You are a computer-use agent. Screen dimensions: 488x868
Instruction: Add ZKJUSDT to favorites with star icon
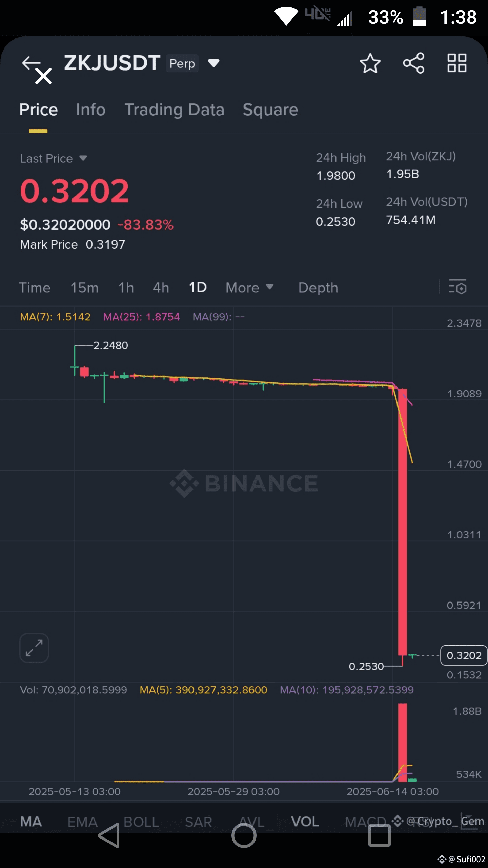370,63
